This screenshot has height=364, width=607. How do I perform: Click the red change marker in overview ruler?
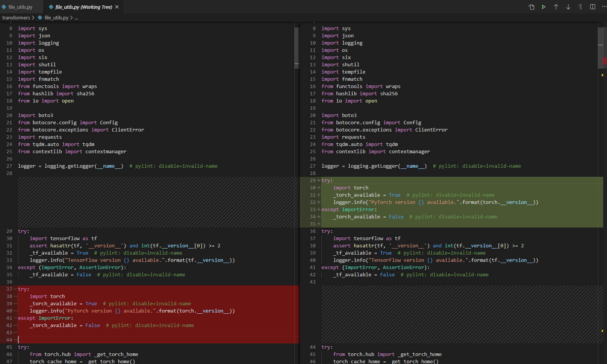tap(605, 61)
